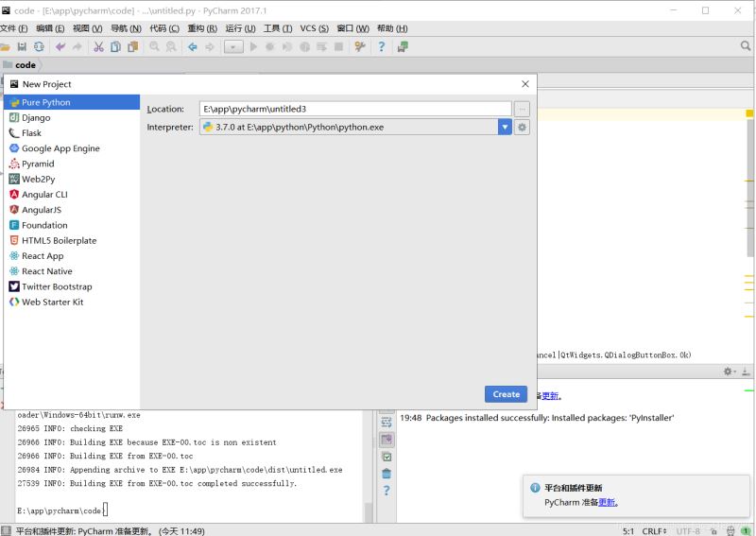Select Web Starter Kit project type
756x536 pixels.
72,302
